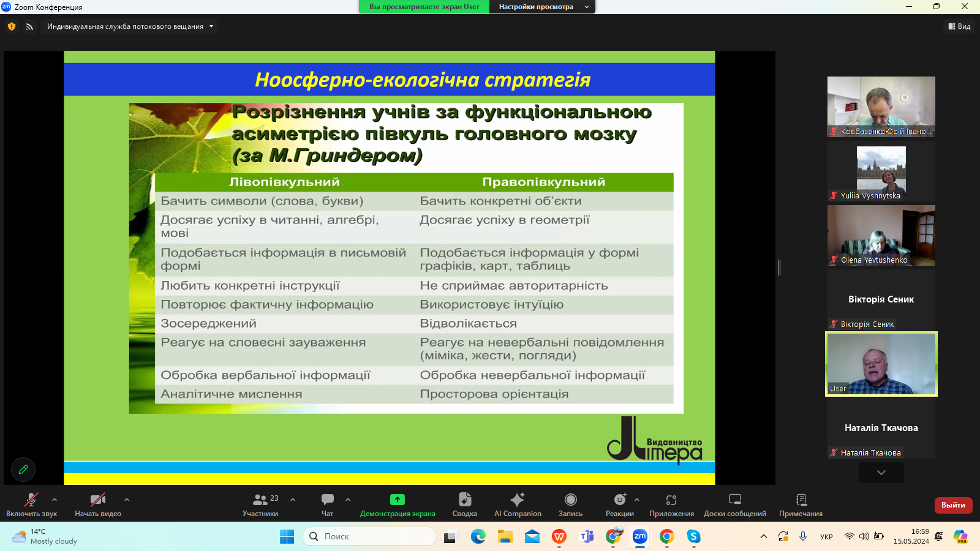Expand video options arrow next to camera
The height and width of the screenshot is (551, 980).
(x=127, y=500)
